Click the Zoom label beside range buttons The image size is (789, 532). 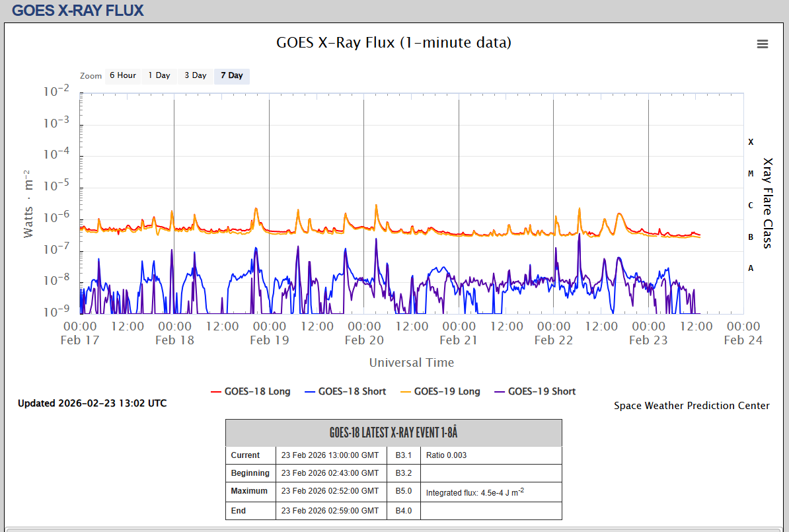tap(91, 75)
